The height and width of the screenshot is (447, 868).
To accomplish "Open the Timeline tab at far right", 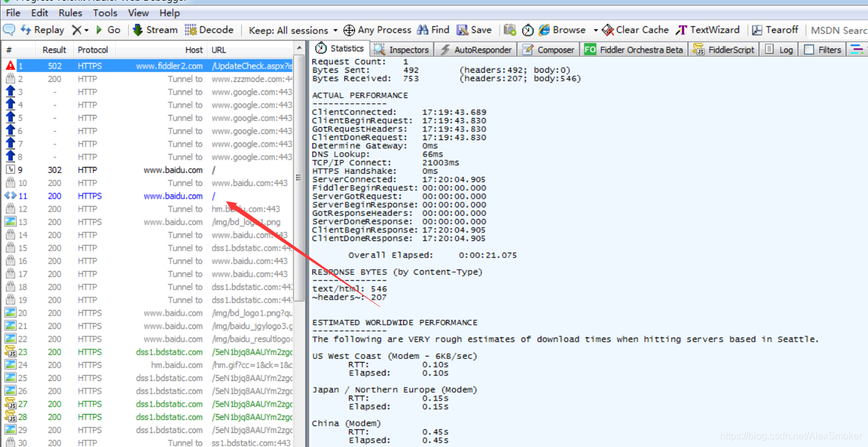I will [858, 50].
